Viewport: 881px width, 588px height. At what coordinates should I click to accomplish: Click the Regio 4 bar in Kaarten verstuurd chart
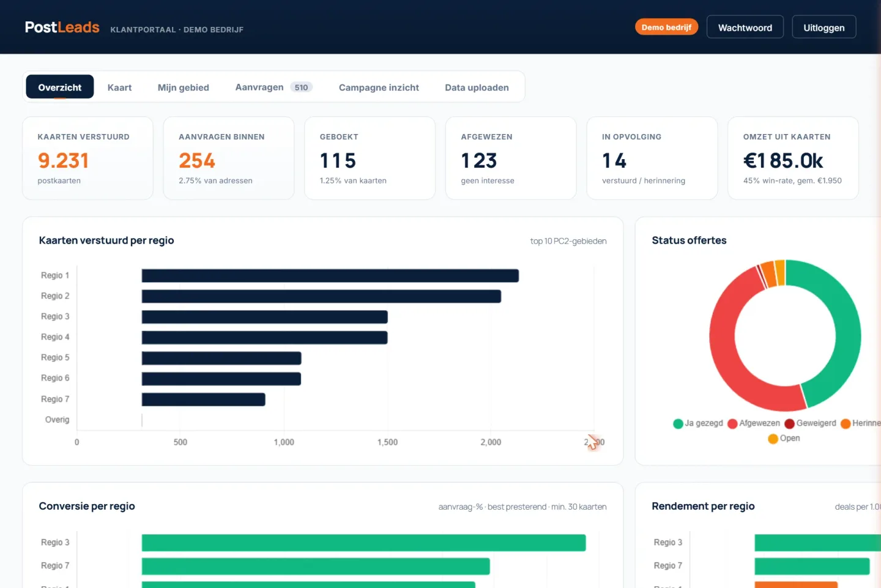pos(265,338)
